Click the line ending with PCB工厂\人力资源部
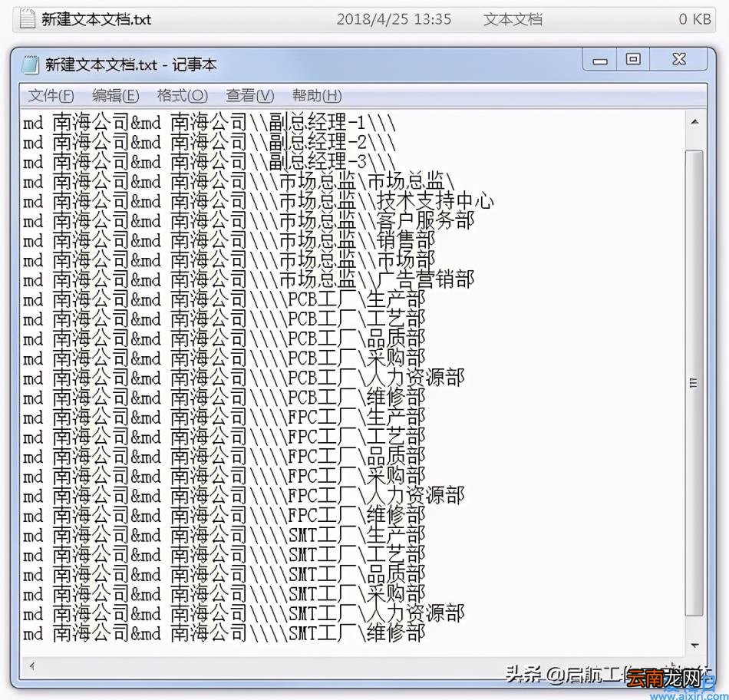 244,378
